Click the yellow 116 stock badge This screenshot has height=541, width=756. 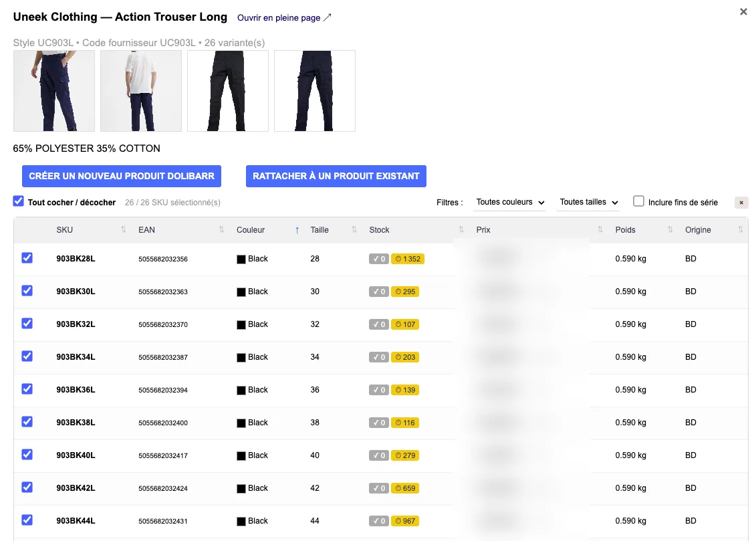coord(405,423)
